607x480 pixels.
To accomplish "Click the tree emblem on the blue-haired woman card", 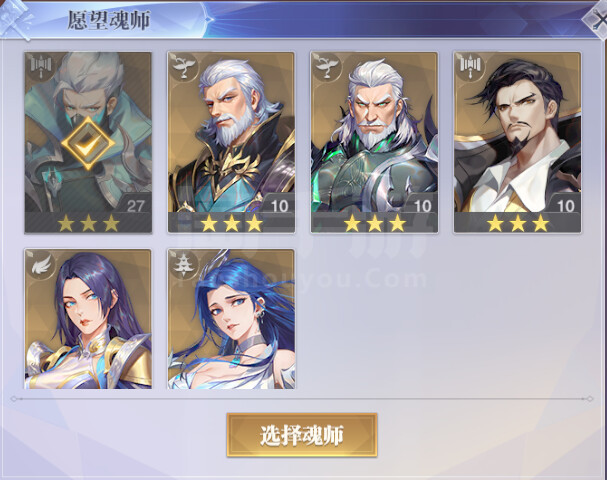I will [184, 264].
